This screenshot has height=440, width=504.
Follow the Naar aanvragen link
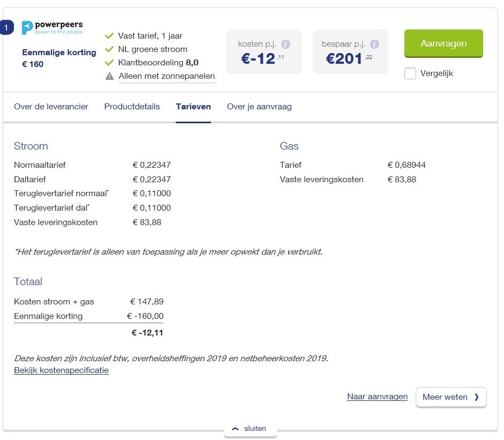[x=377, y=397]
